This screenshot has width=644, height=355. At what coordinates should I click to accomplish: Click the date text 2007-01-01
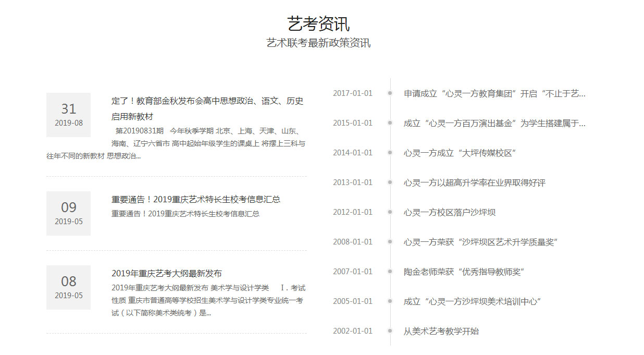click(353, 272)
